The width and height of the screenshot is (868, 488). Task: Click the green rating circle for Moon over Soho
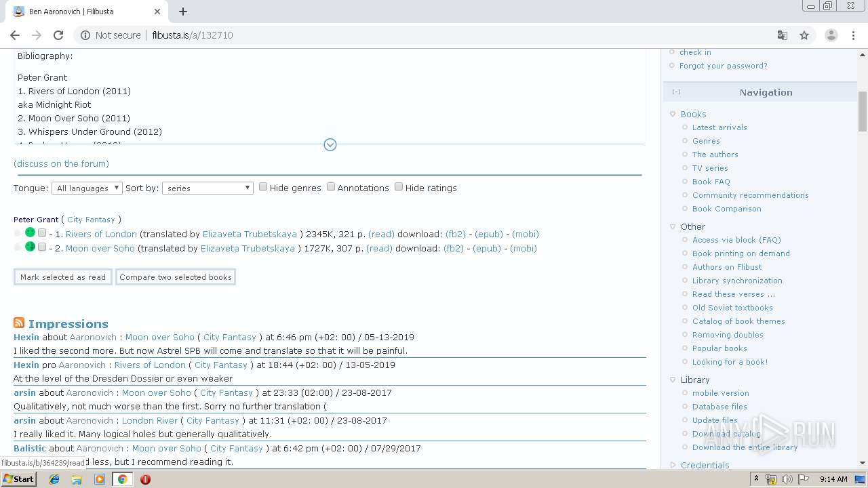[x=30, y=247]
